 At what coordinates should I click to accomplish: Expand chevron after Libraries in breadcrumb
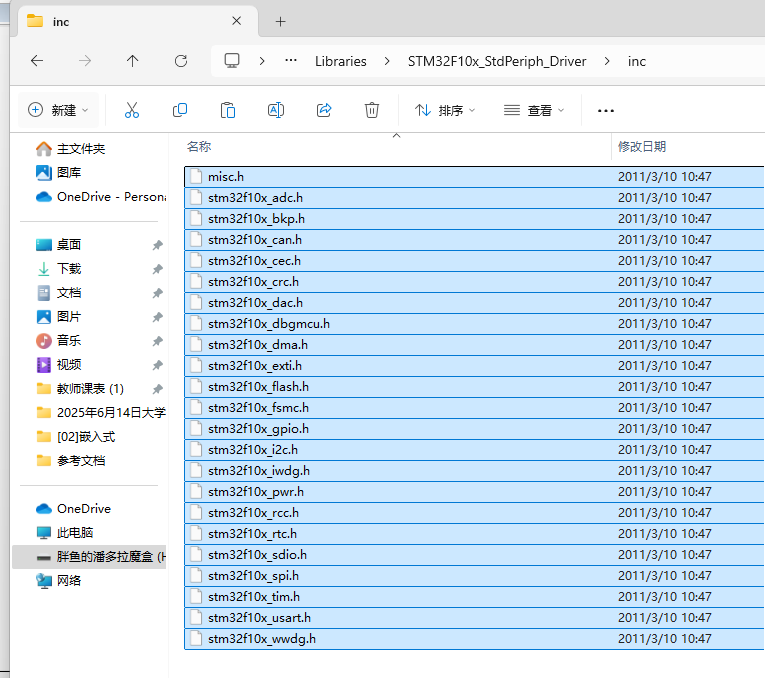tap(387, 61)
